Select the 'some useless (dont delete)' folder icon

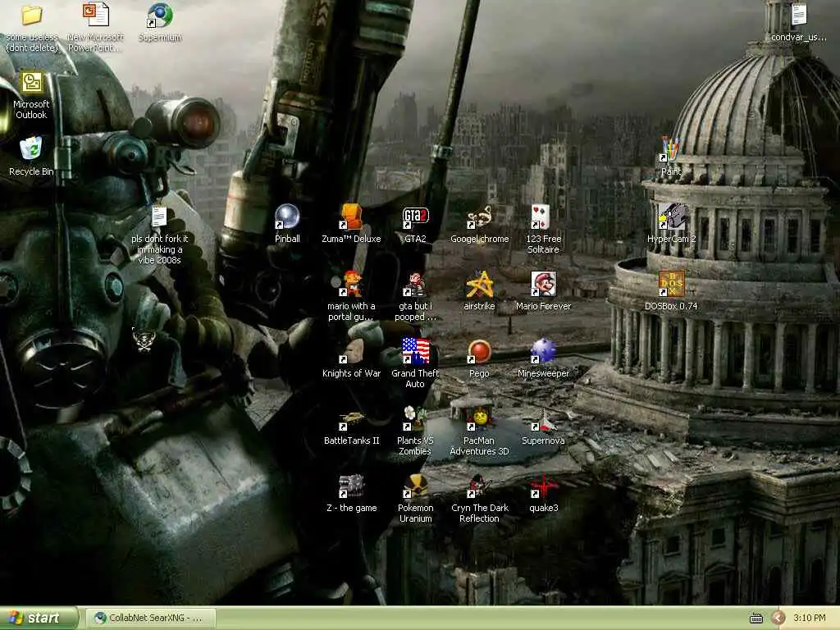click(32, 15)
